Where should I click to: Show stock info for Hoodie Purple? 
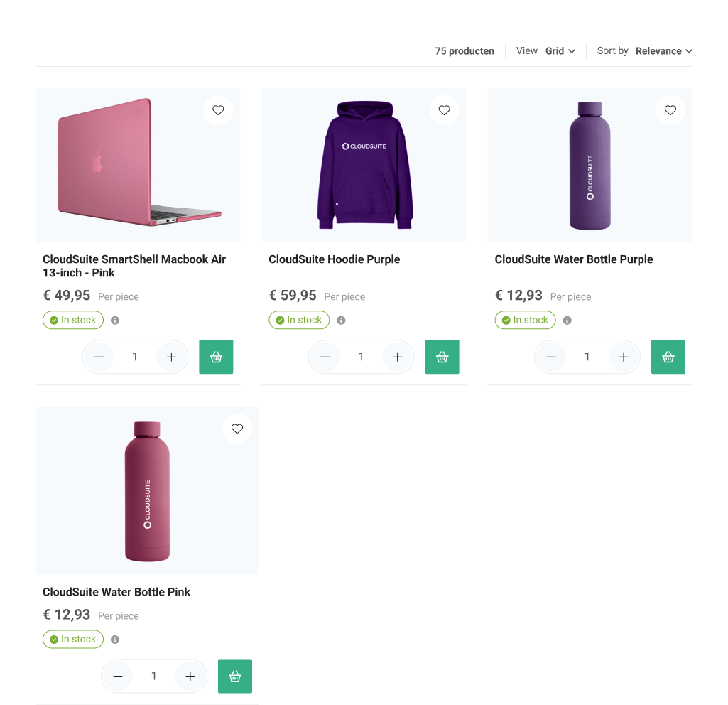[x=341, y=321]
